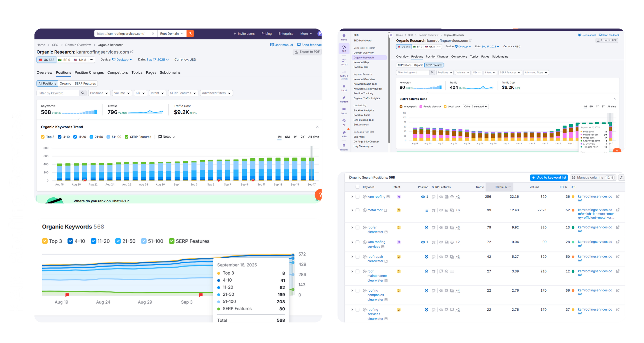Select the Competitors tab in right panel
Image resolution: width=644 pixels, height=343 pixels.
tap(459, 57)
